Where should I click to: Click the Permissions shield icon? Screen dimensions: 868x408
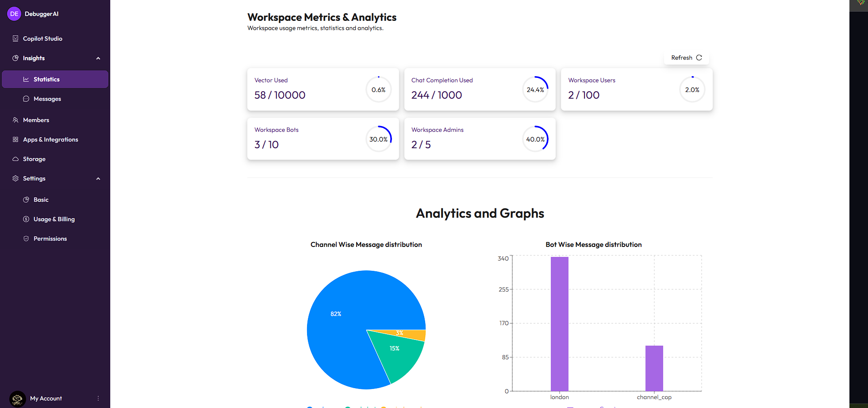tap(26, 239)
